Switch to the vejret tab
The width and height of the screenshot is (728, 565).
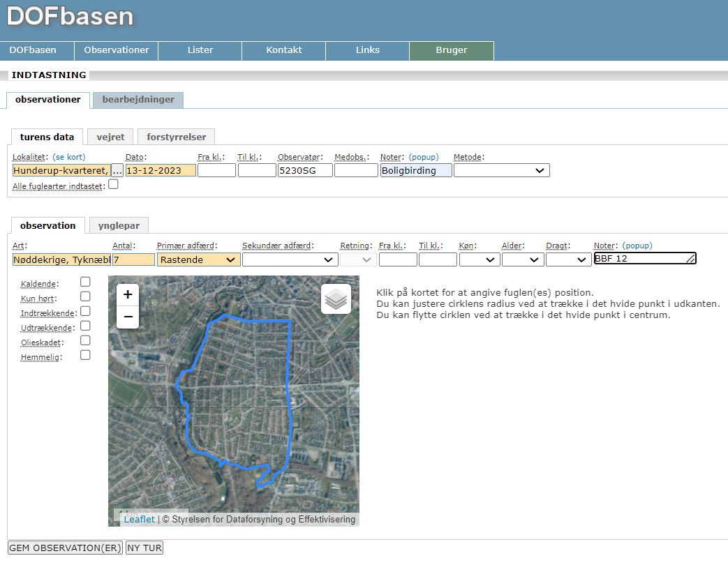coord(110,137)
